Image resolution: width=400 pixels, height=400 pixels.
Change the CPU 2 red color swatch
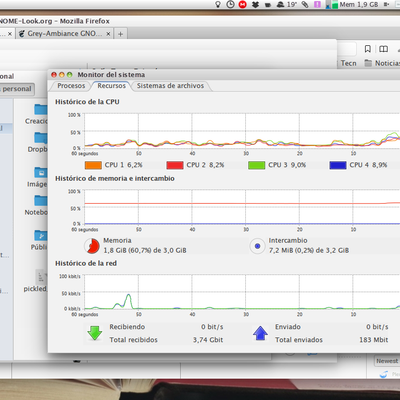pos(175,165)
